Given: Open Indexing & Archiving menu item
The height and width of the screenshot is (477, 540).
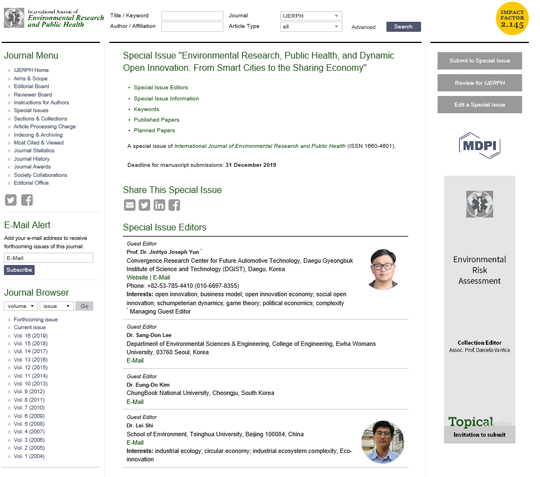Looking at the screenshot, I should (38, 135).
